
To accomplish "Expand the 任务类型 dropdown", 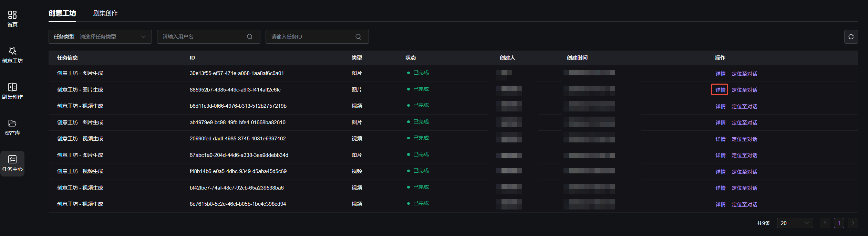I will (100, 37).
